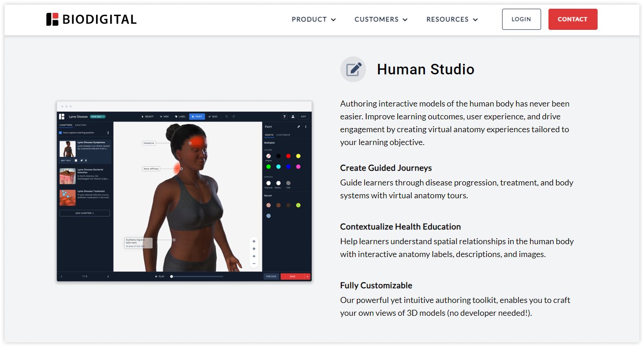Zoom in with the plus control

coord(254,256)
